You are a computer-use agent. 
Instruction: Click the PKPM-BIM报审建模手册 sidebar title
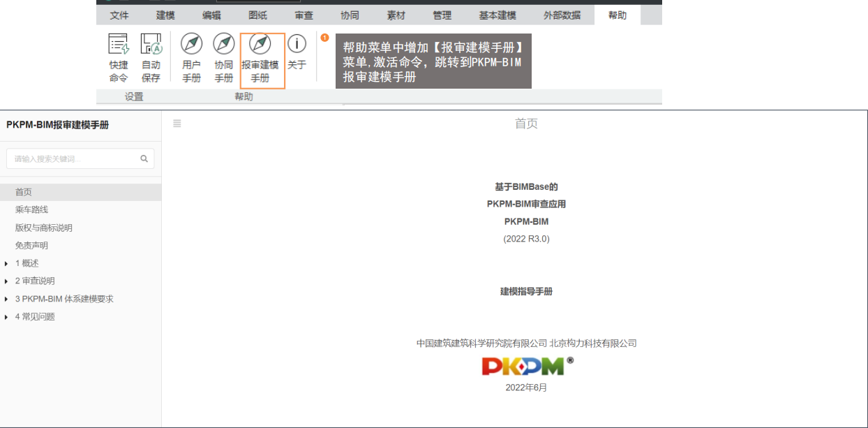(57, 125)
